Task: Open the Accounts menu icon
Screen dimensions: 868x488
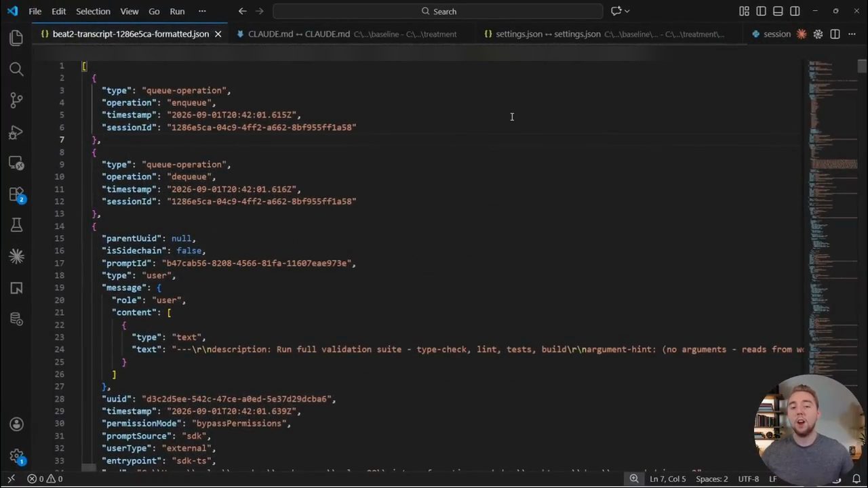Action: [x=16, y=424]
